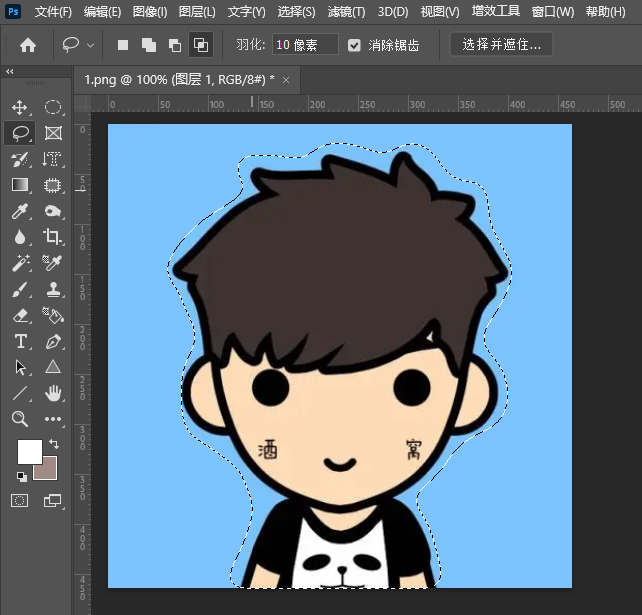
Task: Open the 视图(V) menu
Action: click(x=440, y=12)
